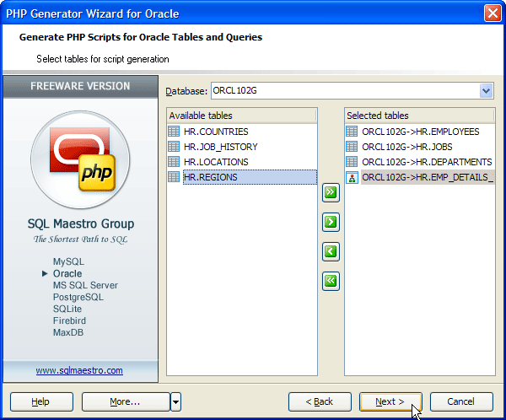Click the table icon beside ORCL102G->HR.DEPARTMENTS

(352, 162)
